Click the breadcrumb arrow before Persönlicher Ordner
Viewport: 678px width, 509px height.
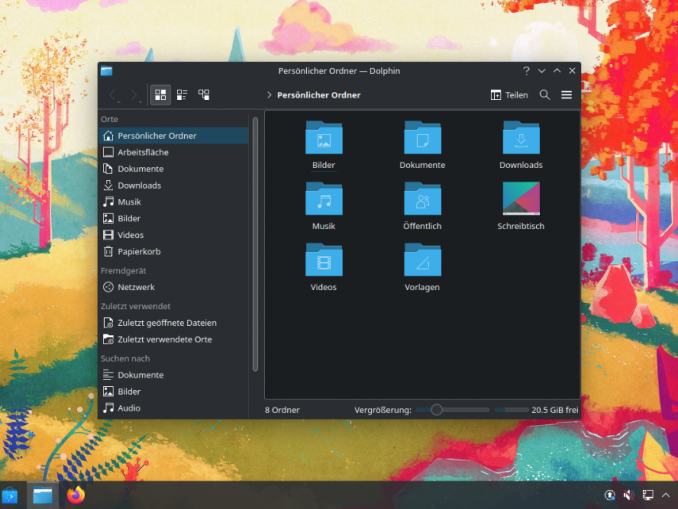[269, 95]
